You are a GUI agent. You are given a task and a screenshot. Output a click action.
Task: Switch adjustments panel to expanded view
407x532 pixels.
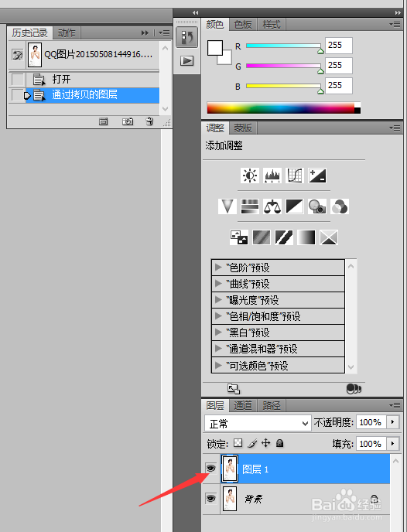[234, 389]
